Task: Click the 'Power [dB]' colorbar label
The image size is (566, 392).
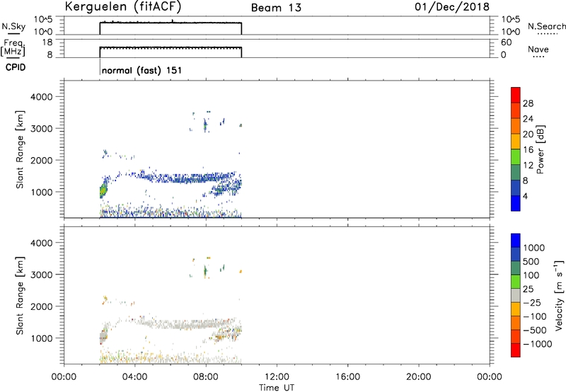Action: (x=540, y=149)
